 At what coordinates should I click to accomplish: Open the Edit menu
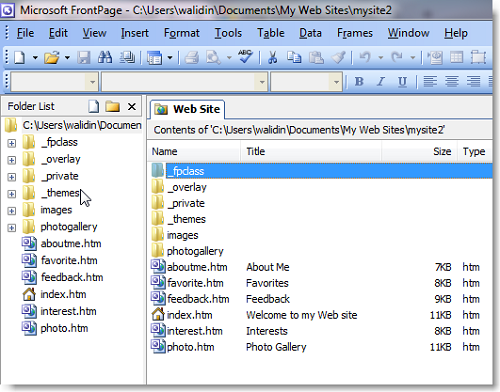[x=58, y=33]
